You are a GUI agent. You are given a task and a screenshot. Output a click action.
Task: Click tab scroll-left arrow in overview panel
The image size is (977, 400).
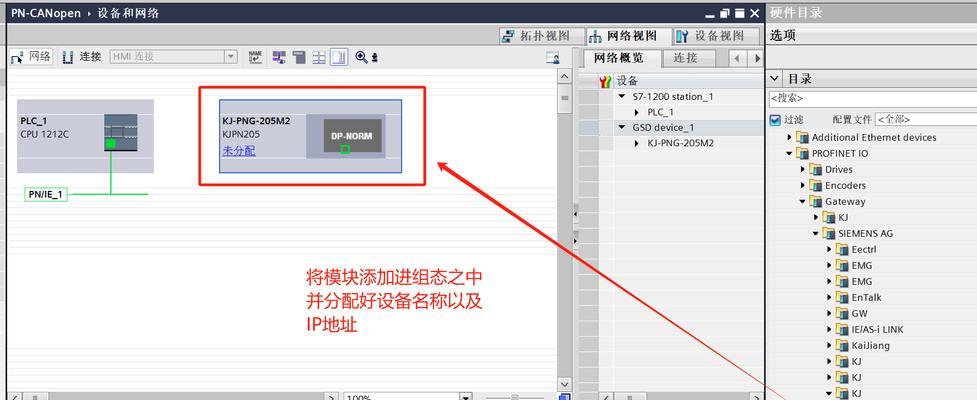[737, 59]
